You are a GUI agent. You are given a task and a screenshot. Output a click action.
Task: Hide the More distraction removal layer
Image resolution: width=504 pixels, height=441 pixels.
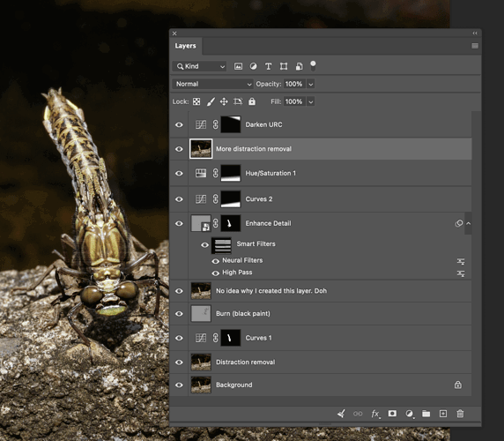pyautogui.click(x=179, y=149)
